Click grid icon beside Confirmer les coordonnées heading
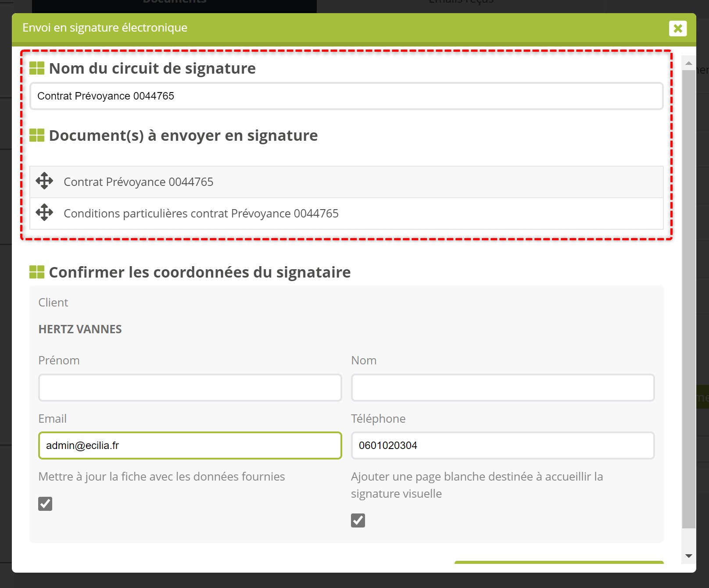This screenshot has height=588, width=709. coord(37,272)
